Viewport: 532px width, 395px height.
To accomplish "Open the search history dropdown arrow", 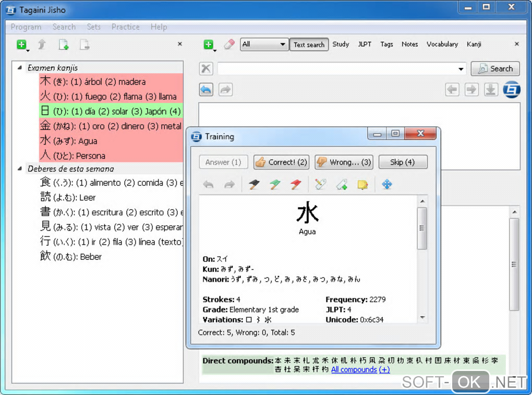I will click(461, 69).
